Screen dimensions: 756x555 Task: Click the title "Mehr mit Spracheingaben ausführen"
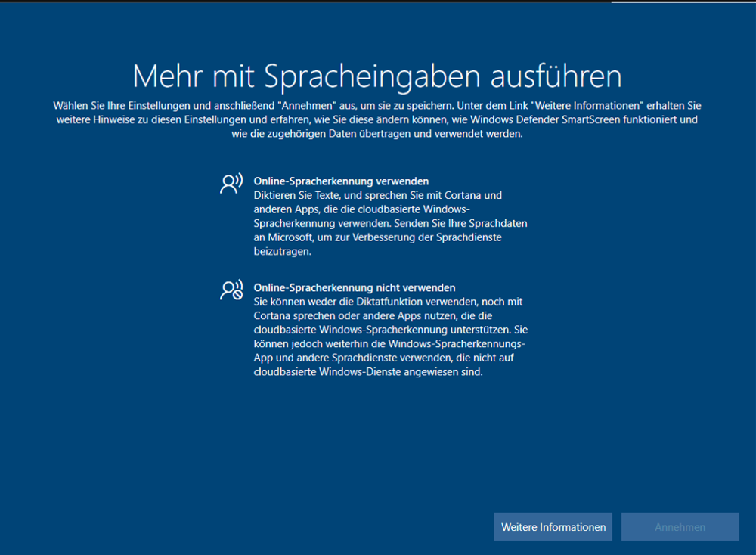[x=377, y=76]
